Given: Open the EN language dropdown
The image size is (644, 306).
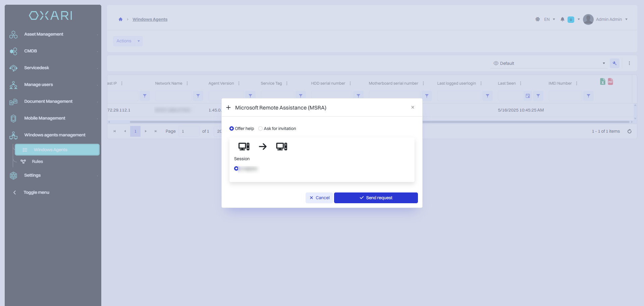Looking at the screenshot, I should [x=549, y=19].
